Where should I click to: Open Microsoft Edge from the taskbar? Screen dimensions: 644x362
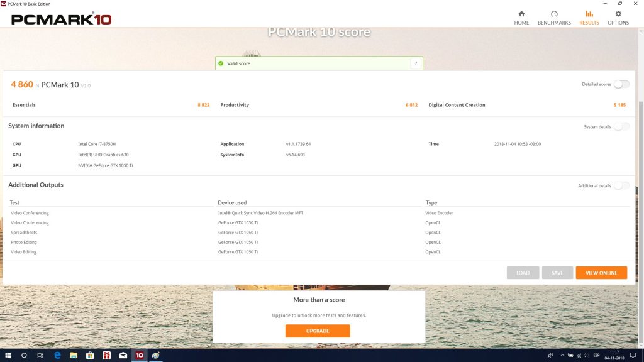tap(57, 355)
